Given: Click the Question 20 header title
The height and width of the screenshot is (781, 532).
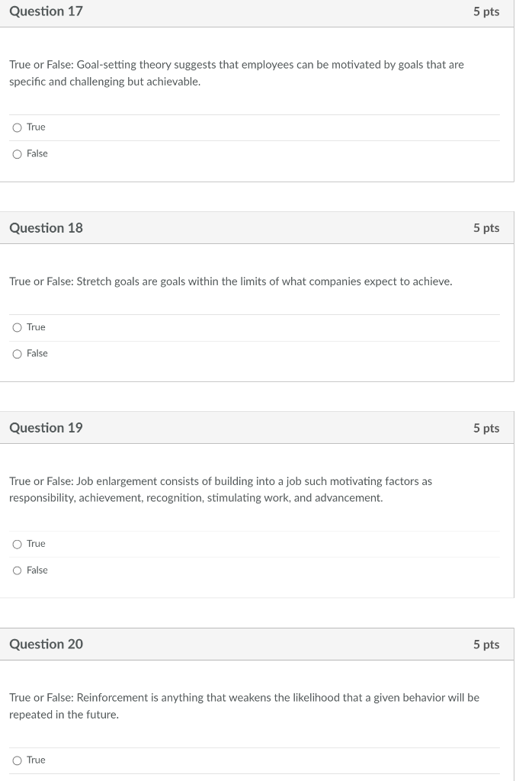Looking at the screenshot, I should pyautogui.click(x=46, y=644).
